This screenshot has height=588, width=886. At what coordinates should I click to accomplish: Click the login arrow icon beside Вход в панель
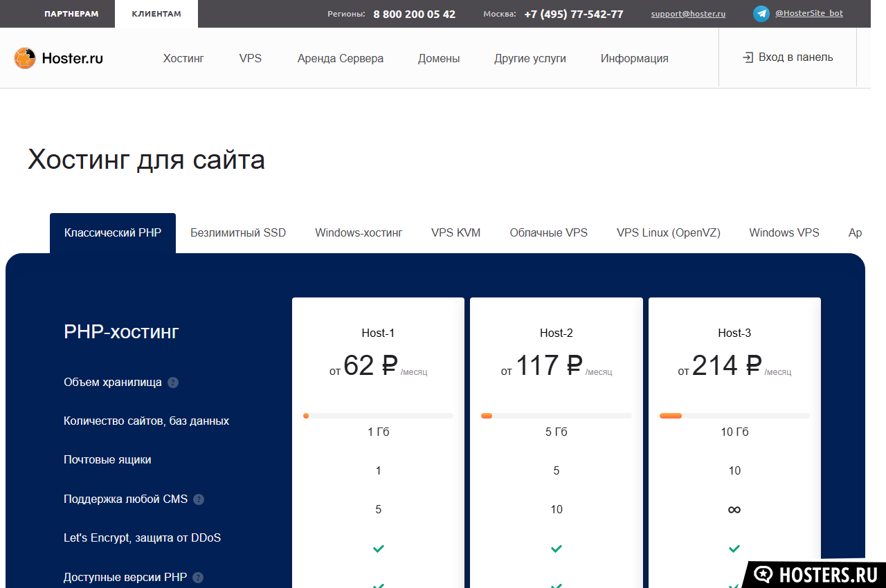pos(748,57)
